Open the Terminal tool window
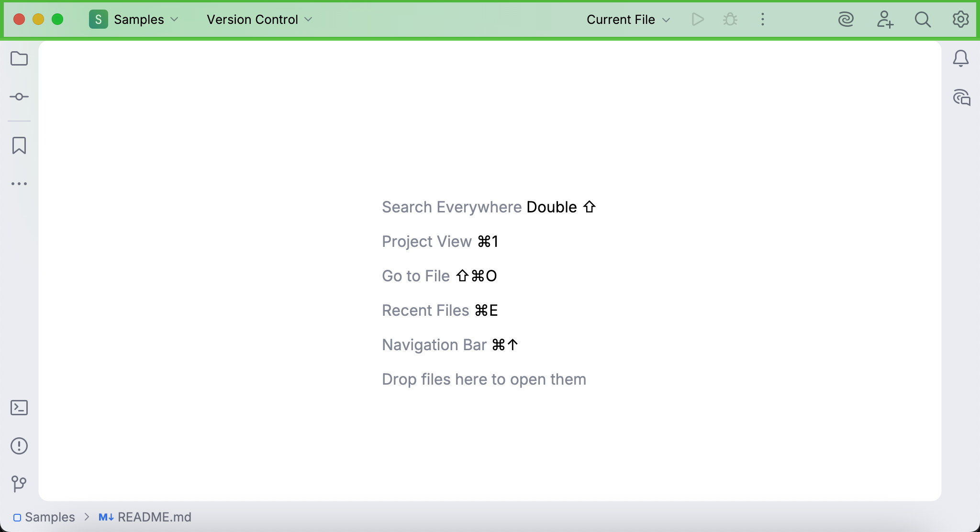The image size is (980, 532). tap(19, 407)
